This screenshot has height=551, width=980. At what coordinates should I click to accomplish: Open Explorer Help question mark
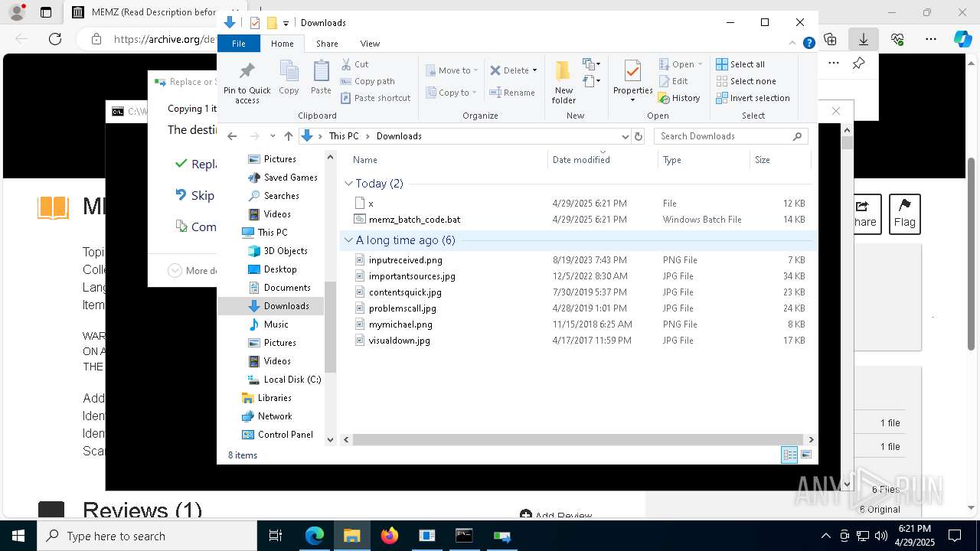[x=808, y=44]
